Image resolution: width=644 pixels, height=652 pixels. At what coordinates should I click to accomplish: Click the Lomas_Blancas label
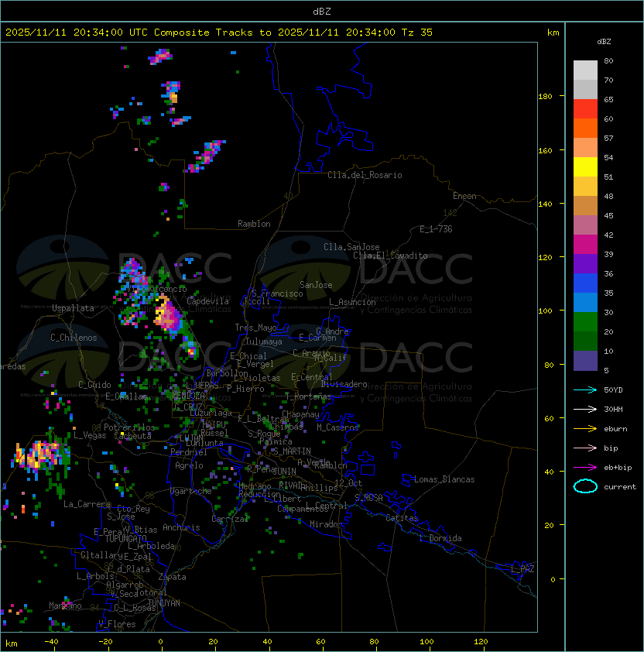444,479
